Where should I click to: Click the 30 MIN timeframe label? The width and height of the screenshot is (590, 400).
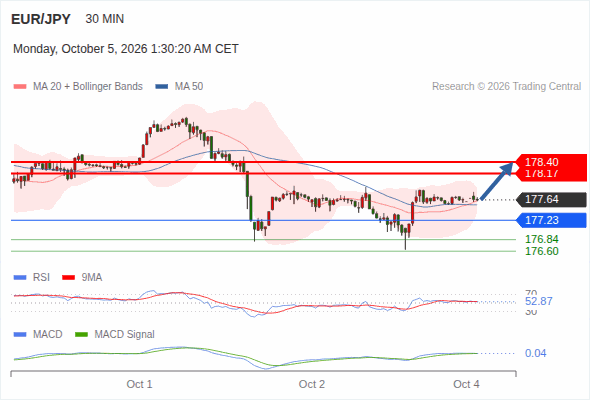click(105, 19)
